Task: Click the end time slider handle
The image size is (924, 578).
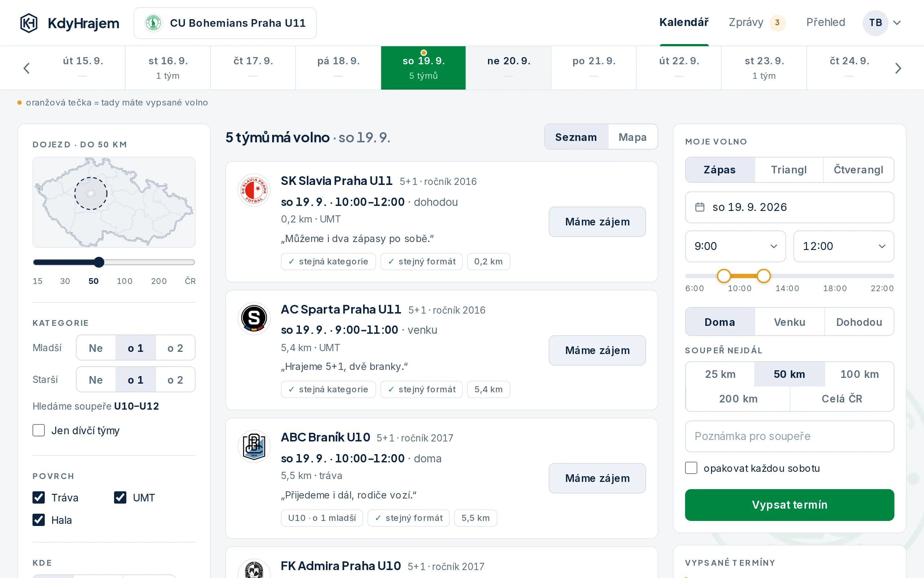Action: coord(764,276)
